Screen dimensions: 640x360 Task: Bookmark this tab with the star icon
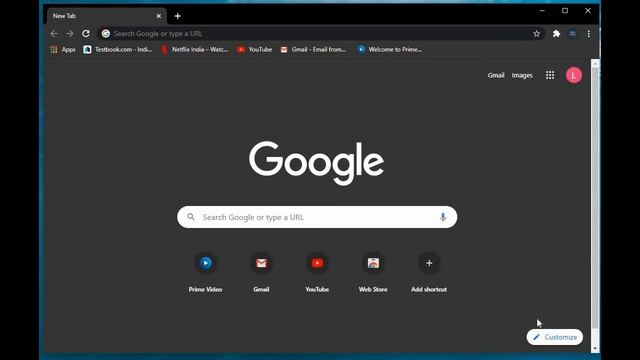536,34
